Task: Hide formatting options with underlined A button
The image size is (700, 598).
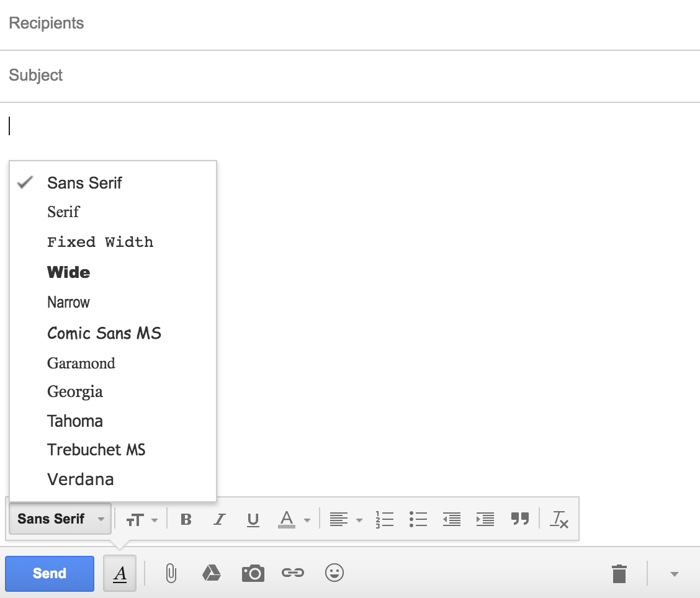Action: coord(120,573)
